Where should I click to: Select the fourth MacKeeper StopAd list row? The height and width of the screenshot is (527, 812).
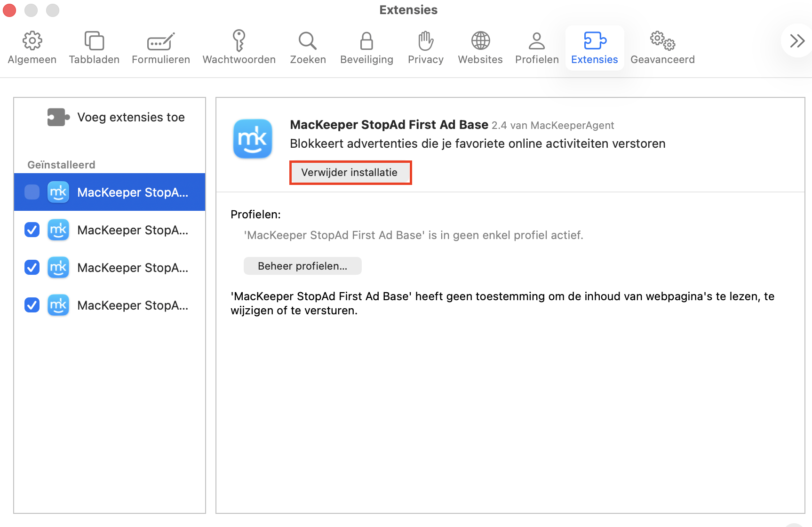[x=110, y=305]
